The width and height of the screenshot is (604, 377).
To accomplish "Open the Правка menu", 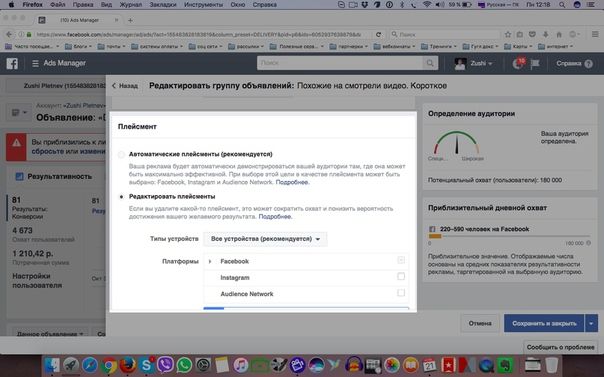I will coord(83,5).
